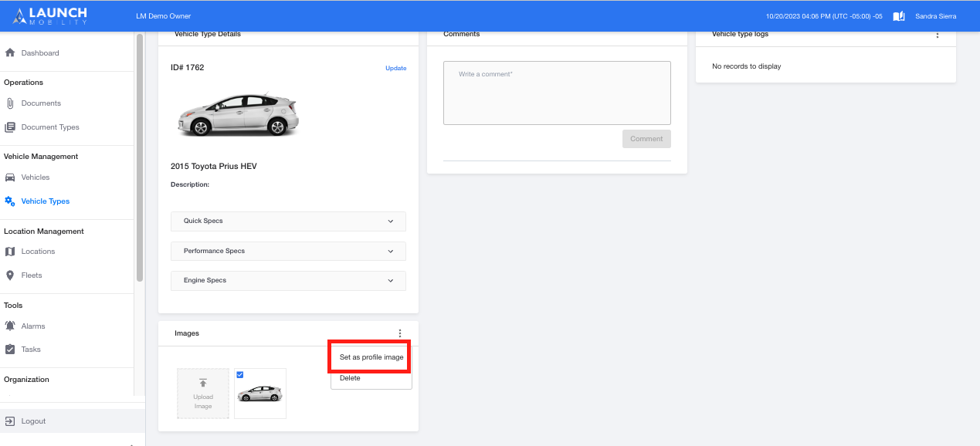
Task: Click the Description label
Action: tap(190, 185)
